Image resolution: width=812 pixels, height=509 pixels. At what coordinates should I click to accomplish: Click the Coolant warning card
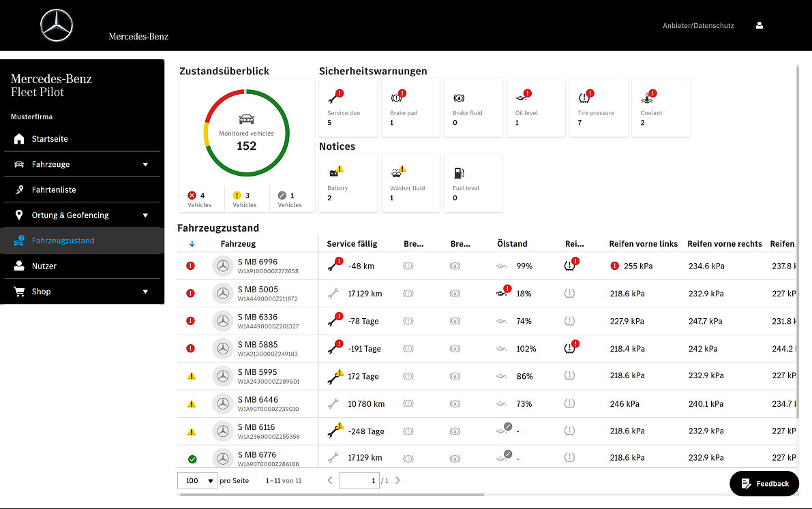[661, 108]
